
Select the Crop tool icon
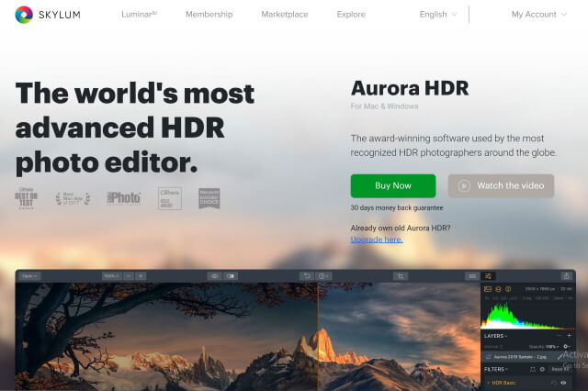pos(401,276)
